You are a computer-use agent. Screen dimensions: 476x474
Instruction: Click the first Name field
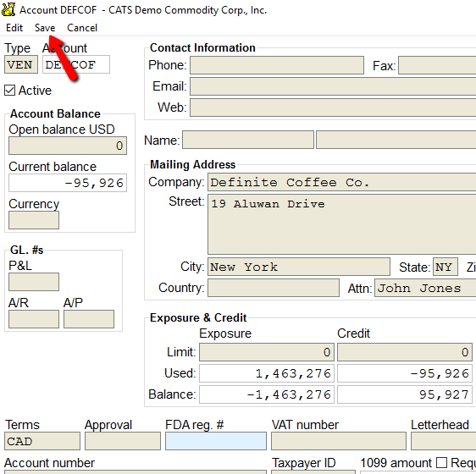click(248, 140)
